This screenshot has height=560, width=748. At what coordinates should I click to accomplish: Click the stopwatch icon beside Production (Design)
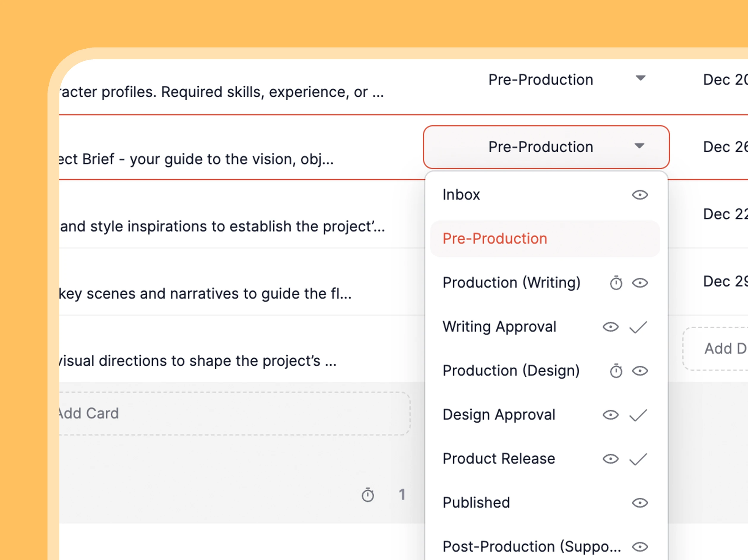coord(616,371)
